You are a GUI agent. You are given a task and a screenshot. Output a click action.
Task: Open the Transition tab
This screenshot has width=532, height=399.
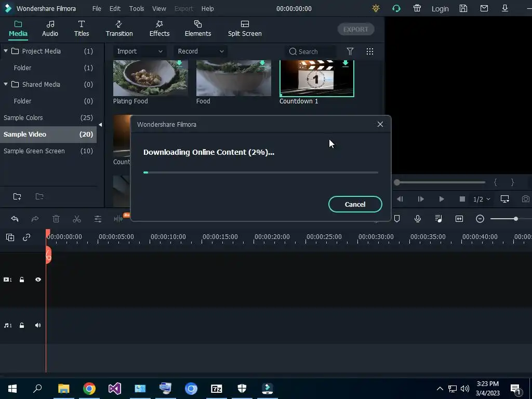[x=119, y=29]
